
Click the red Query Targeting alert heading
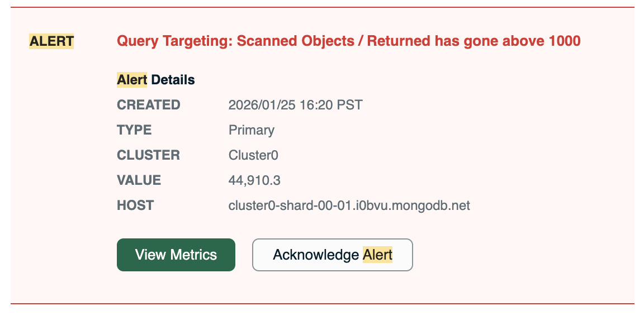[x=348, y=41]
